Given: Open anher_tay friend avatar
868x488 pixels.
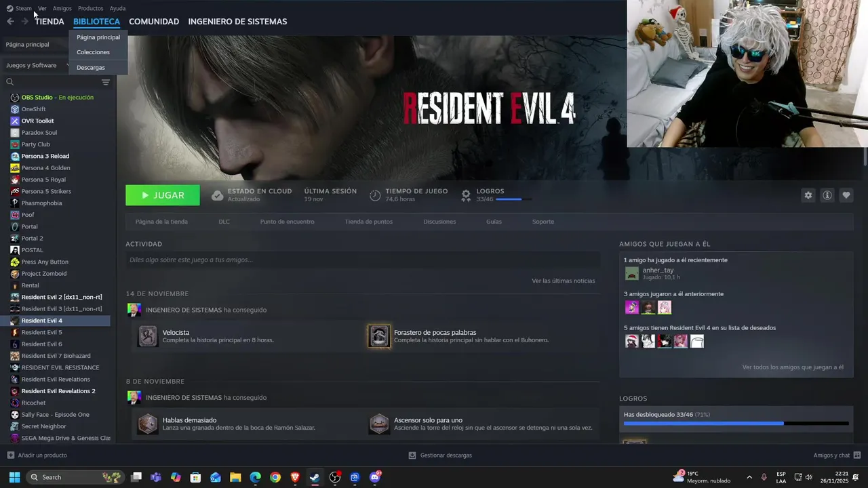Looking at the screenshot, I should (x=631, y=273).
